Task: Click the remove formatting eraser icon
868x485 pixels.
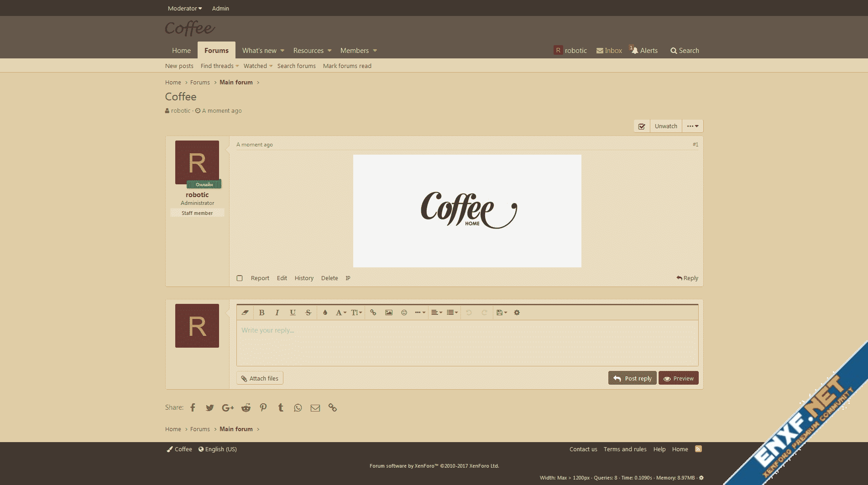Action: (x=245, y=313)
